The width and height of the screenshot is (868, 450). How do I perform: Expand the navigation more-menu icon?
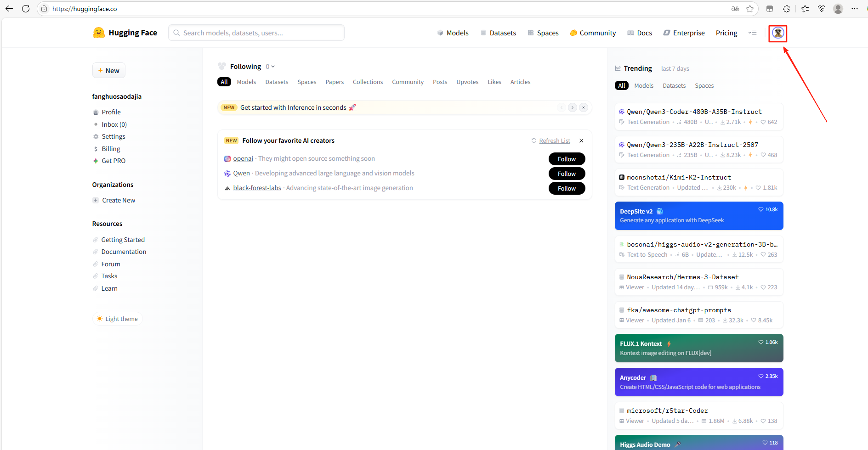(x=752, y=33)
